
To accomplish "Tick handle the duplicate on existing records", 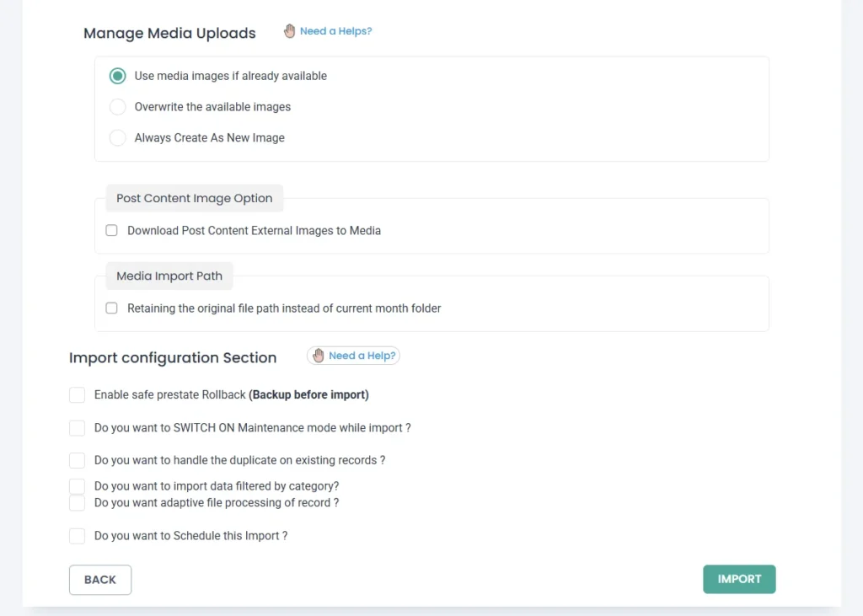I will click(78, 461).
